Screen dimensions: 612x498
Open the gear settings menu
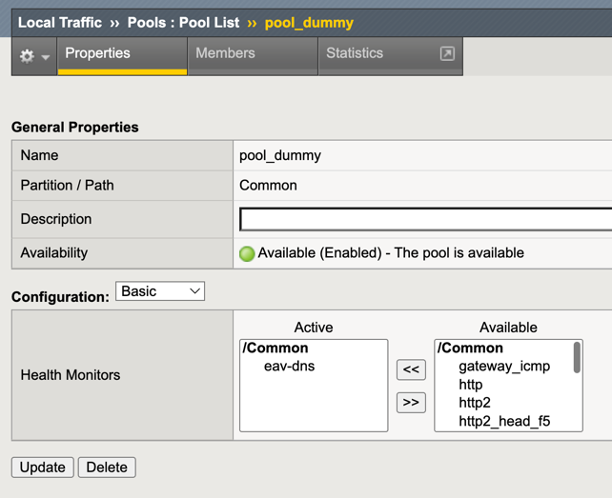pos(27,56)
